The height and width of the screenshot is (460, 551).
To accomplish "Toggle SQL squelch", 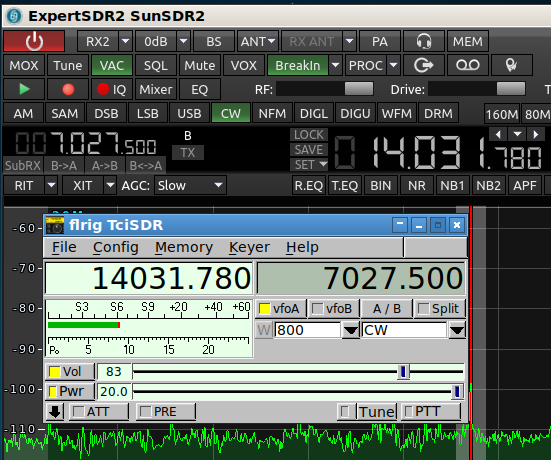I will coord(156,65).
